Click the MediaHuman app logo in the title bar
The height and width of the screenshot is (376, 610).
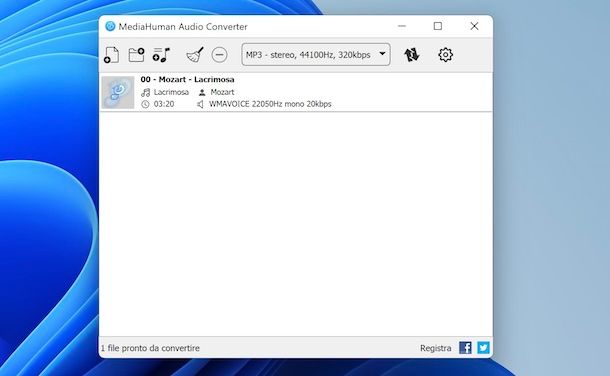[x=110, y=26]
